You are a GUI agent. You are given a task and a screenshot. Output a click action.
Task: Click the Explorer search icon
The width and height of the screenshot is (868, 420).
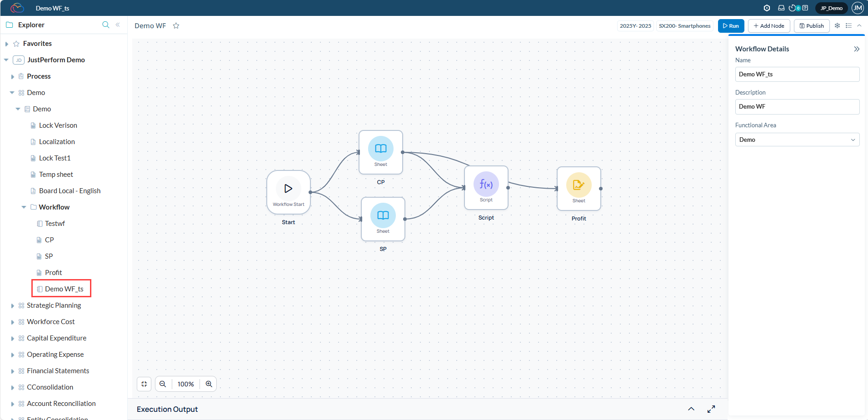point(105,25)
